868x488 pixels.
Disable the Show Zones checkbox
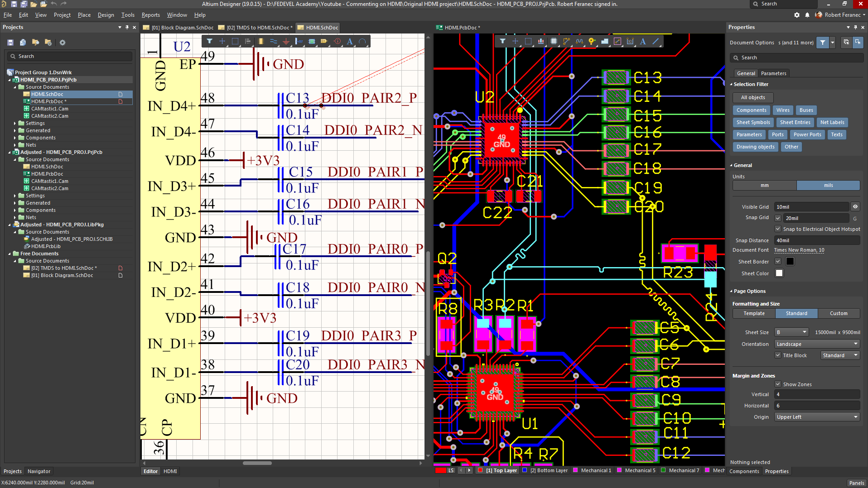pyautogui.click(x=778, y=384)
